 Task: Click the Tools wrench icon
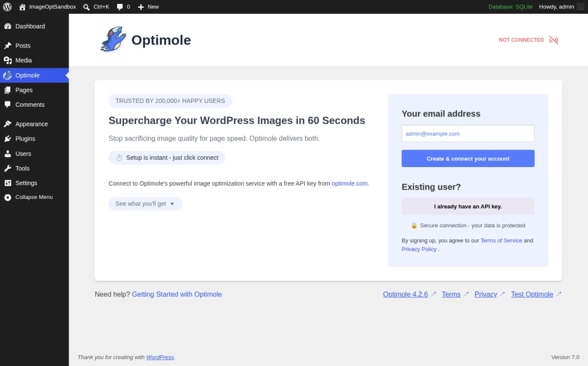click(7, 169)
